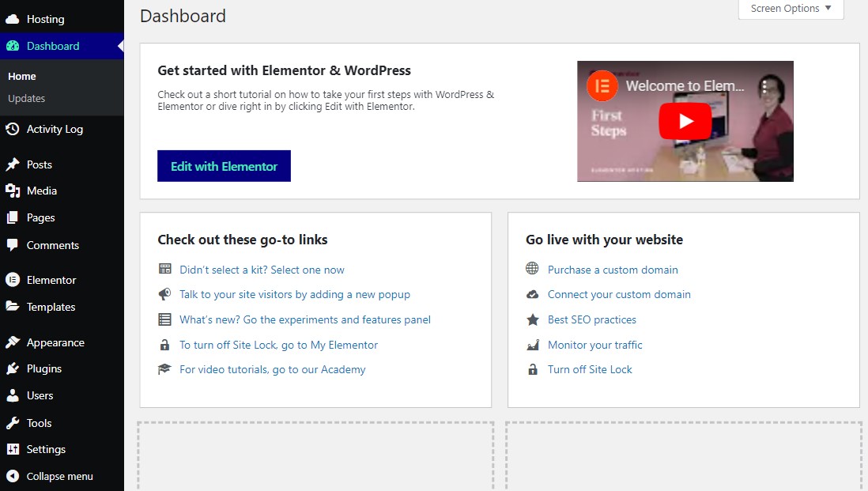This screenshot has width=868, height=491.
Task: Open the video's three-dot options menu
Action: pos(764,86)
